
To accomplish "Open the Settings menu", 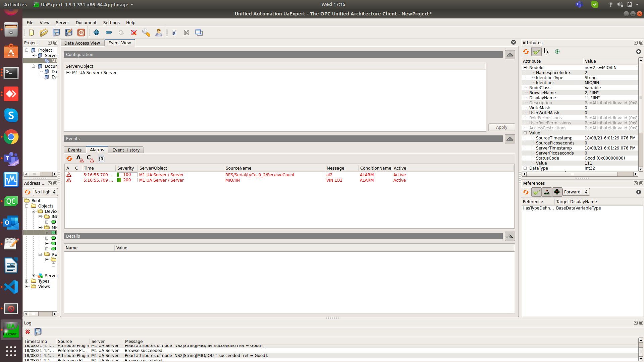I will click(111, 22).
